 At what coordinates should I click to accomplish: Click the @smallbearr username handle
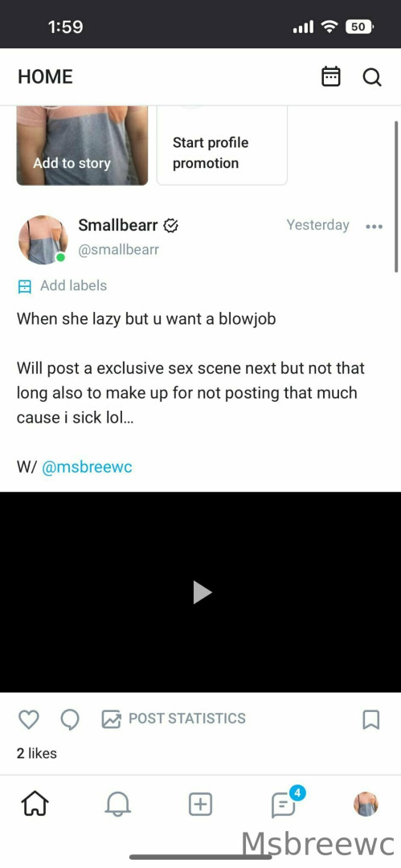pos(118,250)
